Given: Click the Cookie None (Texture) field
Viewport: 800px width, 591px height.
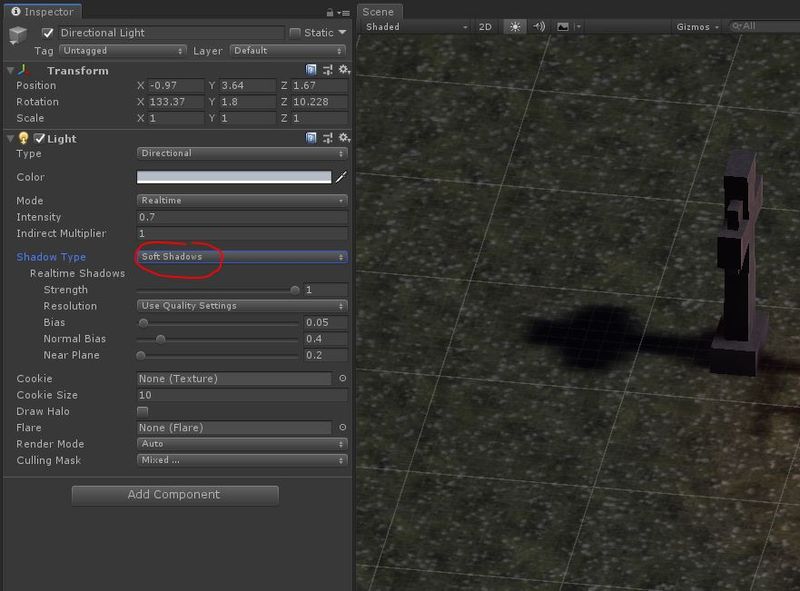Looking at the screenshot, I should (x=234, y=379).
